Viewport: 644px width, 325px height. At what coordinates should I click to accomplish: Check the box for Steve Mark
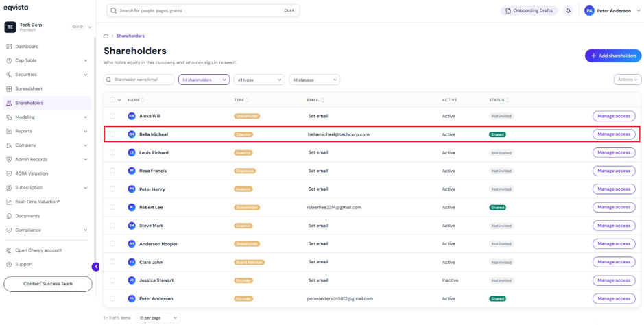[x=112, y=226]
